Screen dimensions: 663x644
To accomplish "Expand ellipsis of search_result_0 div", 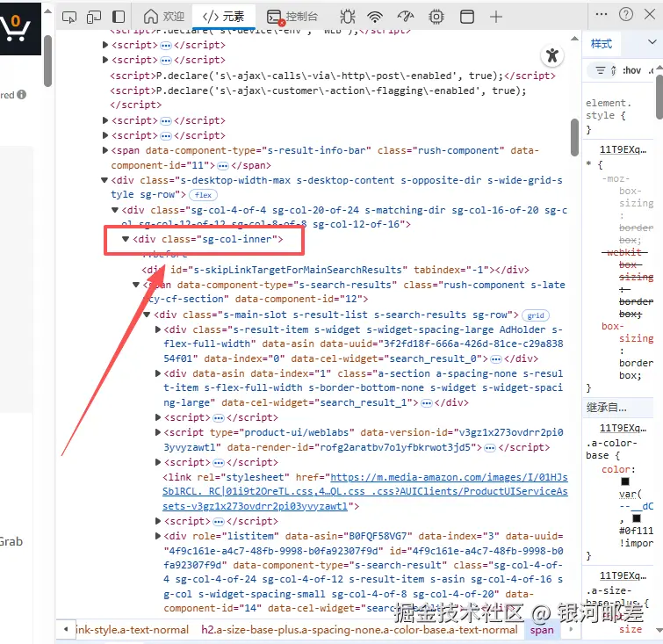I will [x=496, y=359].
